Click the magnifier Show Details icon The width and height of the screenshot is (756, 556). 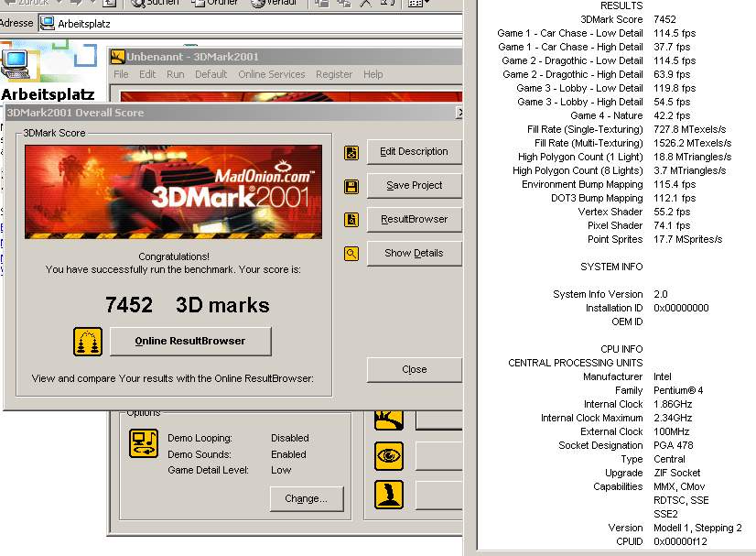(351, 254)
